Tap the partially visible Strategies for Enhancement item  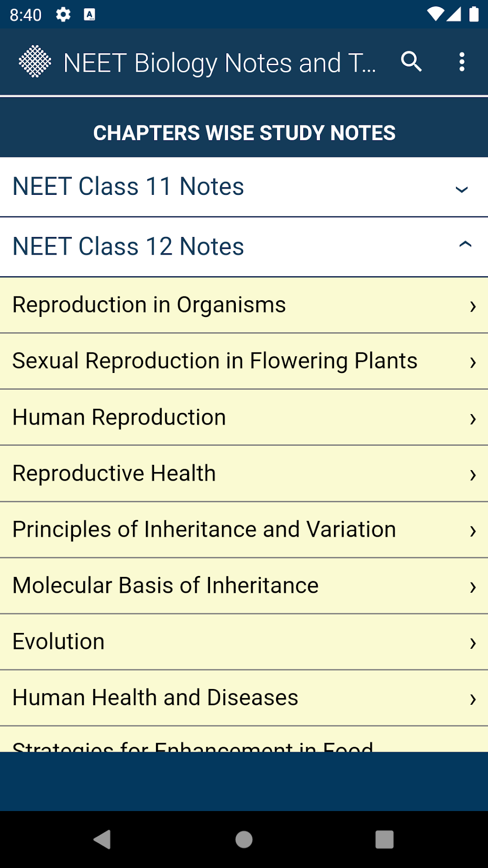coord(192,743)
